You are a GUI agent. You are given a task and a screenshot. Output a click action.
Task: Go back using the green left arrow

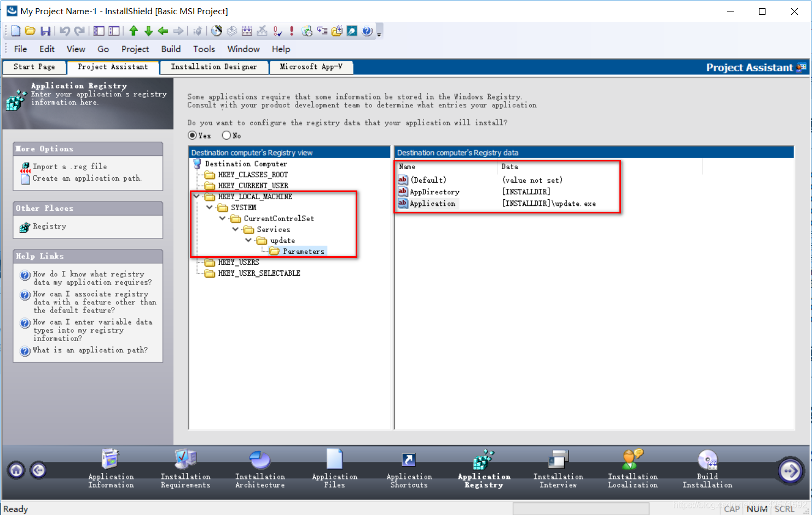(x=163, y=31)
